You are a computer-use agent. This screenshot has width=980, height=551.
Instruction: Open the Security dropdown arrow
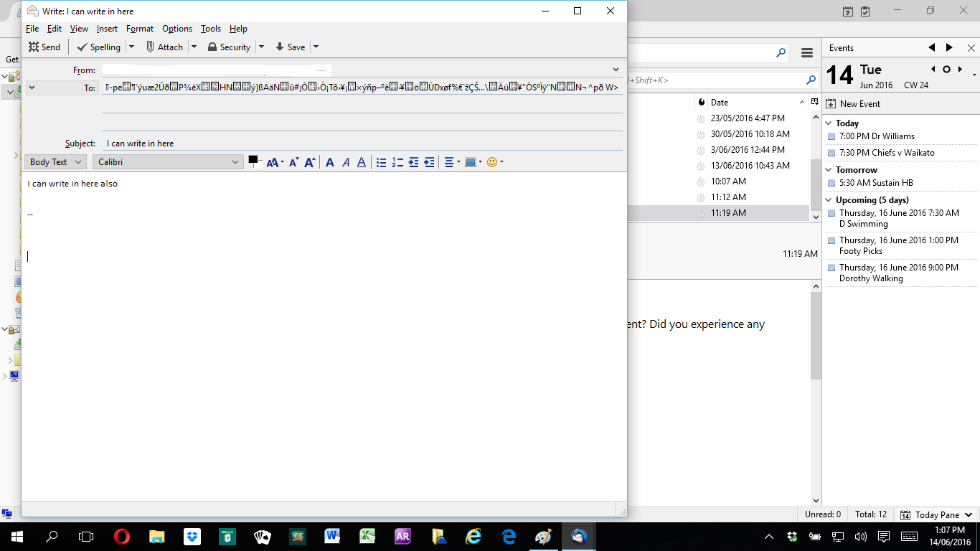(x=261, y=47)
